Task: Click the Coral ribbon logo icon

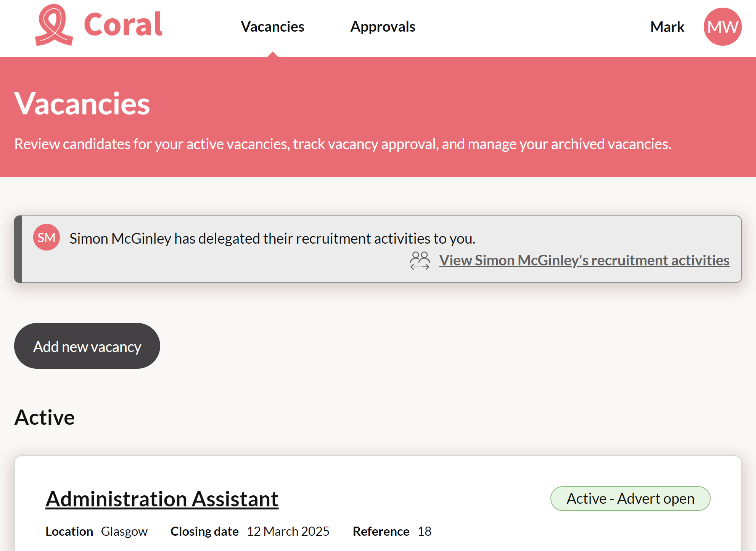Action: tap(54, 25)
